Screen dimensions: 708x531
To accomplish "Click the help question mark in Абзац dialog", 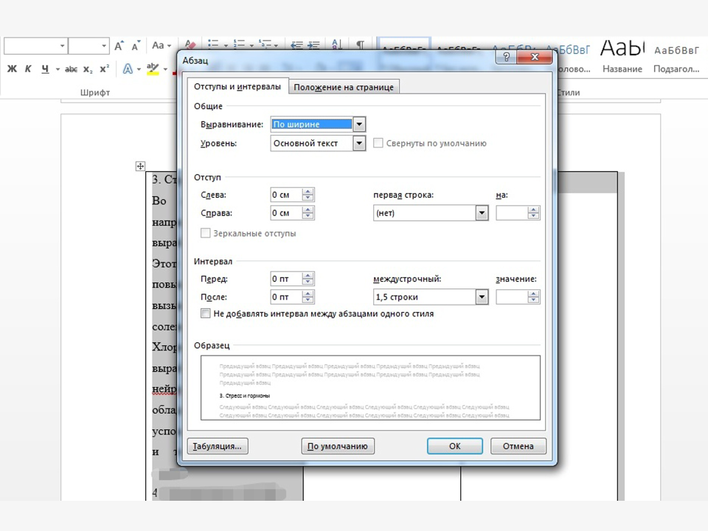I will [506, 57].
